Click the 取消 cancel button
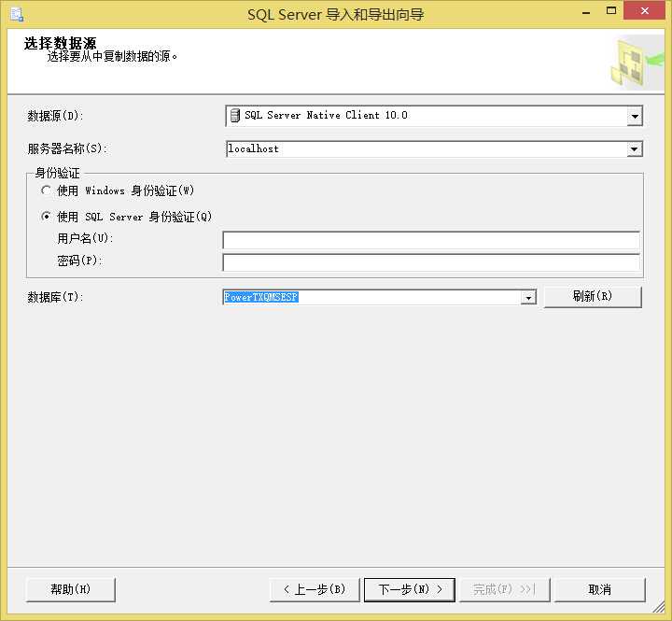The width and height of the screenshot is (672, 621). 600,589
